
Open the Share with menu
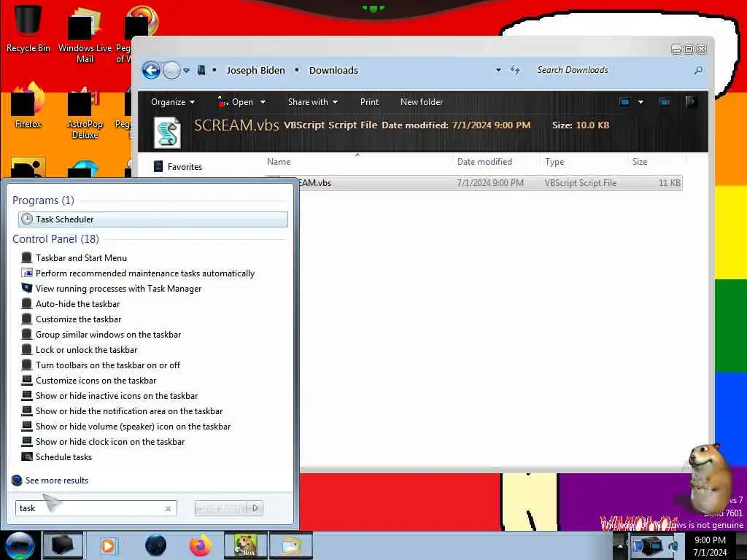point(312,102)
